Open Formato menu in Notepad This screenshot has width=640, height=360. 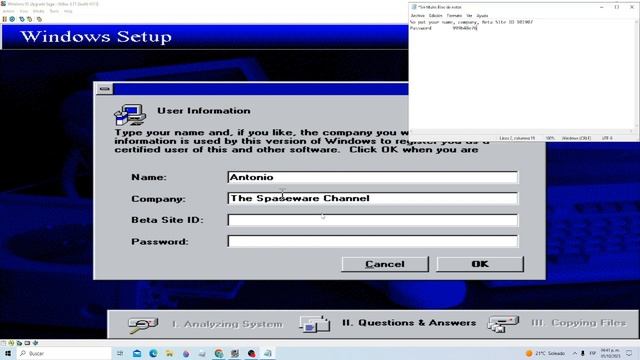(x=454, y=16)
